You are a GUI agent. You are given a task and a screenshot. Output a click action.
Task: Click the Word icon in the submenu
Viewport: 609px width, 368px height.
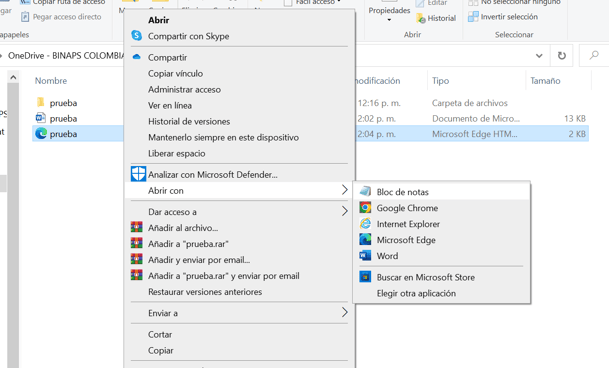[x=365, y=255]
